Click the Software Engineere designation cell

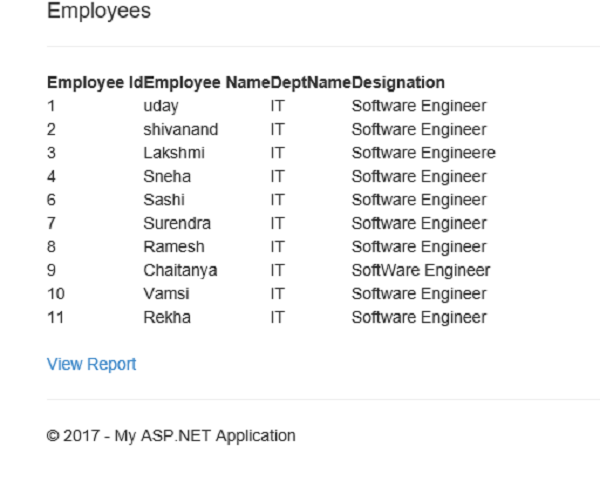coord(423,153)
